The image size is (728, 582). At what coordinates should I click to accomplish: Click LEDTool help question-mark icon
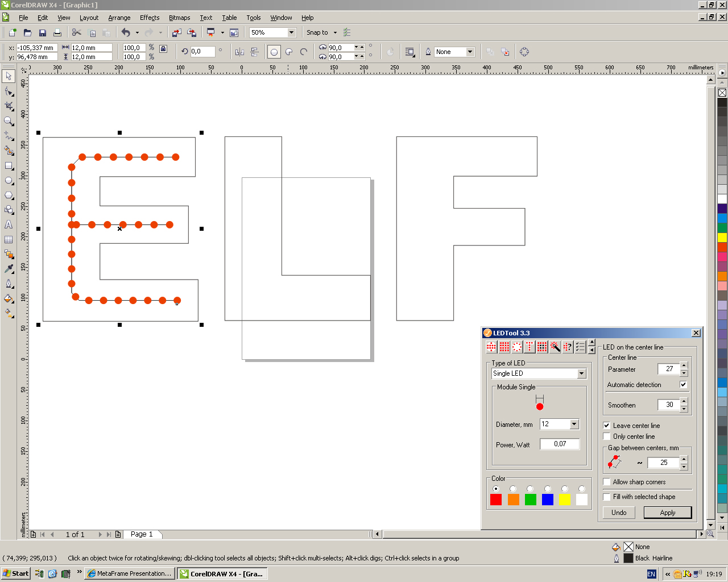click(568, 347)
